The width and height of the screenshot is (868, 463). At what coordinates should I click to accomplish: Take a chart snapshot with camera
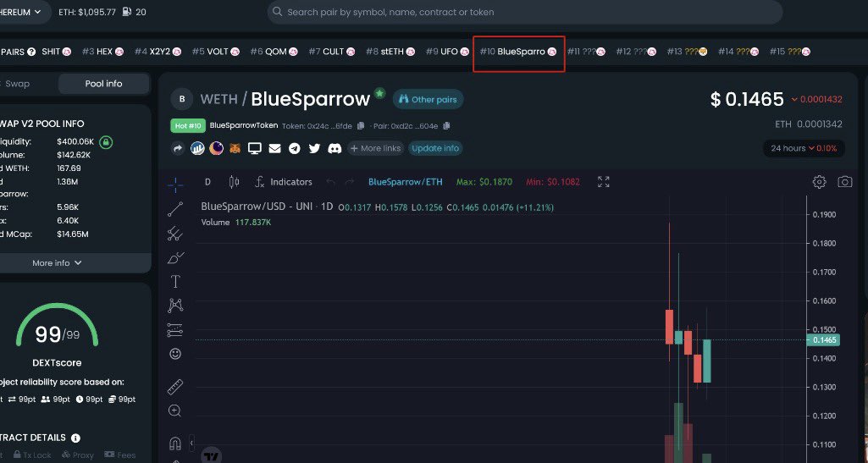click(x=845, y=182)
